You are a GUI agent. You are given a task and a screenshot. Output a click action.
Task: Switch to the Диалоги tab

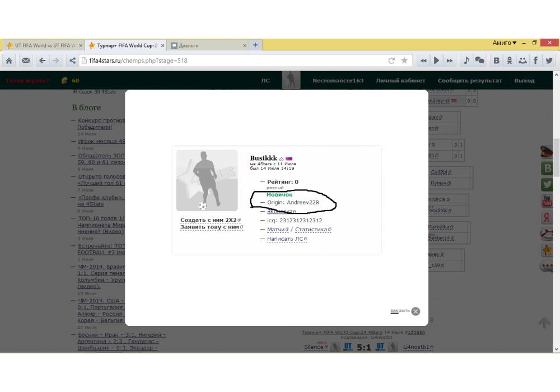[208, 45]
